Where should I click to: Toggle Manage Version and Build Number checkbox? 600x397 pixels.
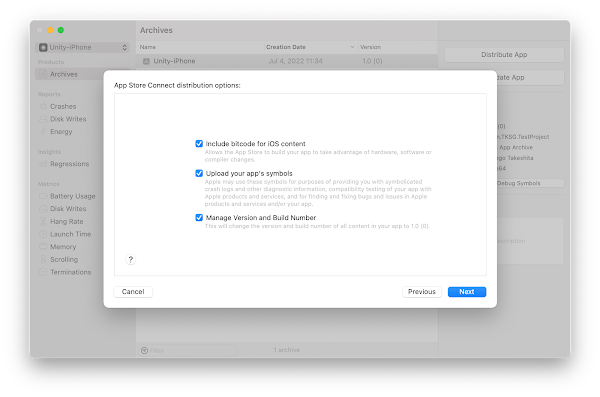click(199, 217)
